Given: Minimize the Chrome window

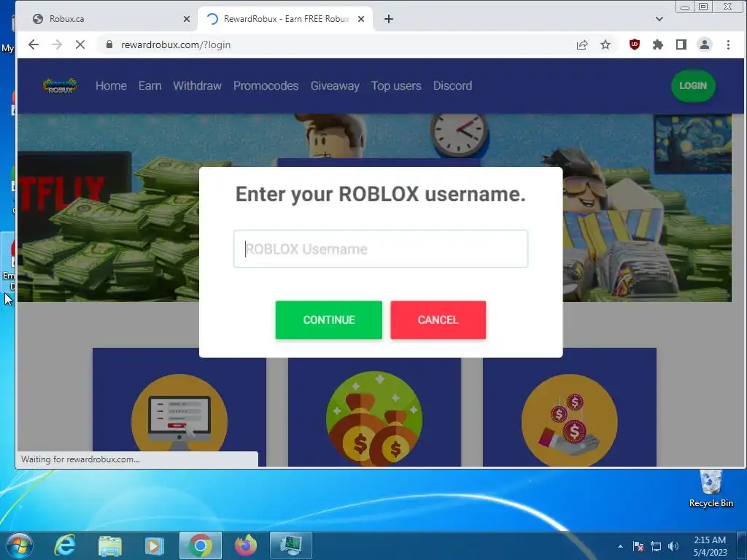Looking at the screenshot, I should [x=684, y=7].
